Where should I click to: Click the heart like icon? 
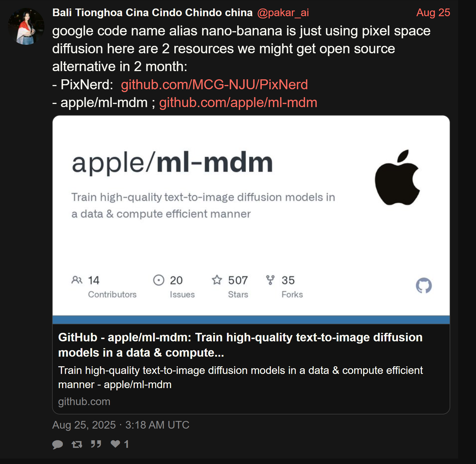[x=115, y=444]
